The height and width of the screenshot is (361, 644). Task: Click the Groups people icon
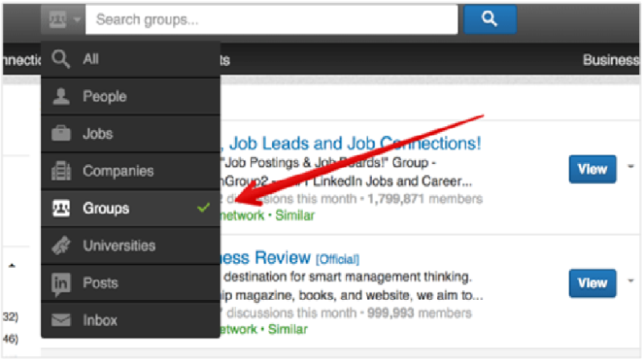(61, 208)
